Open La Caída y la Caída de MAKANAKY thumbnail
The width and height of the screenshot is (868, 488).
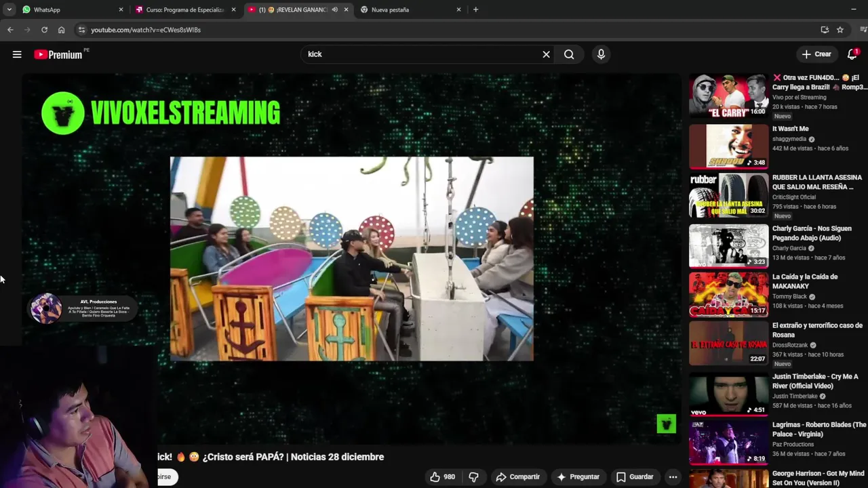tap(729, 295)
